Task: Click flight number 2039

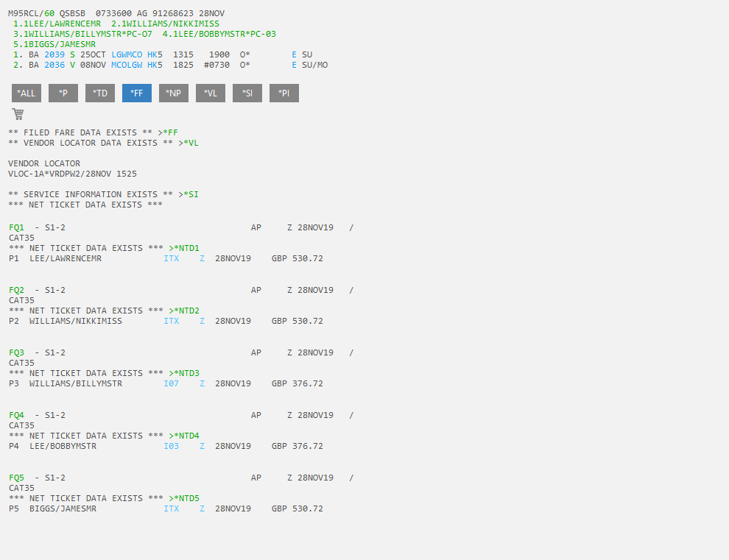Action: coord(54,55)
